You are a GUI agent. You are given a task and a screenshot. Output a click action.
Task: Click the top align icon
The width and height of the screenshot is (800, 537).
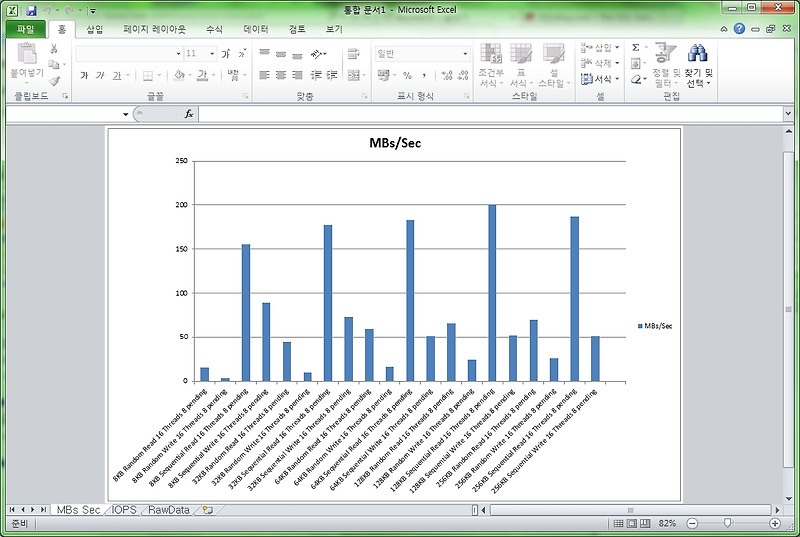264,54
